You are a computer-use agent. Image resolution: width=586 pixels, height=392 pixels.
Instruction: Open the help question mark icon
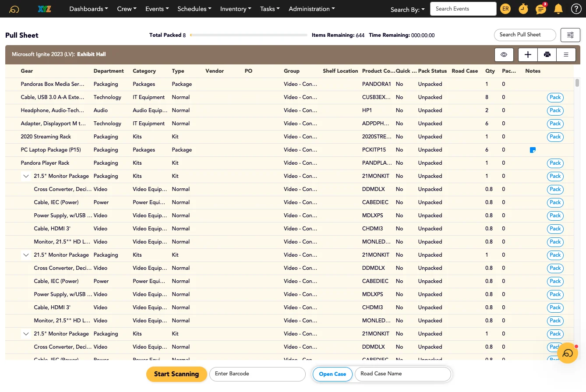576,9
